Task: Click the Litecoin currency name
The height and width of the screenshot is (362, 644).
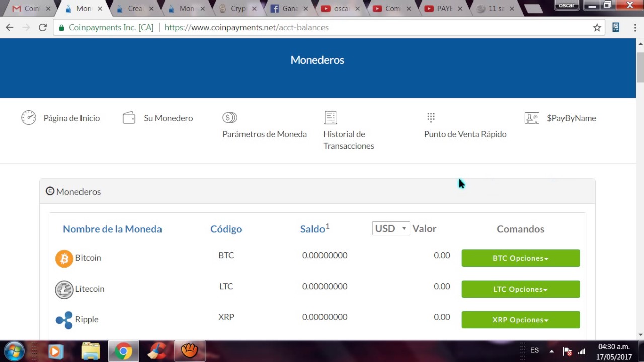Action: click(x=90, y=289)
